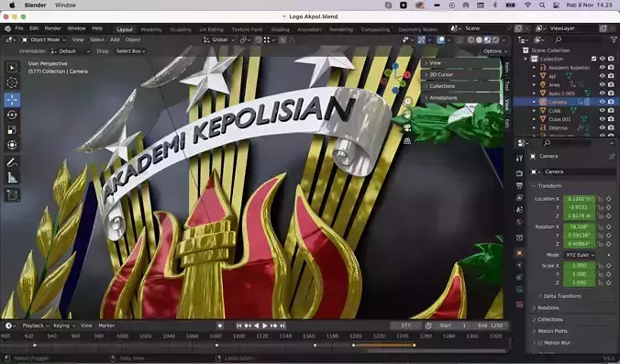620x364 pixels.
Task: Toggle viewport visibility of api object
Action: pyautogui.click(x=602, y=76)
